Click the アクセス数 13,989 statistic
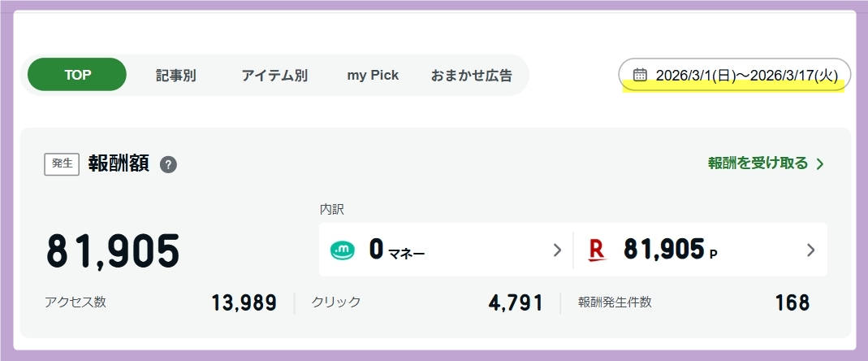 coord(161,303)
